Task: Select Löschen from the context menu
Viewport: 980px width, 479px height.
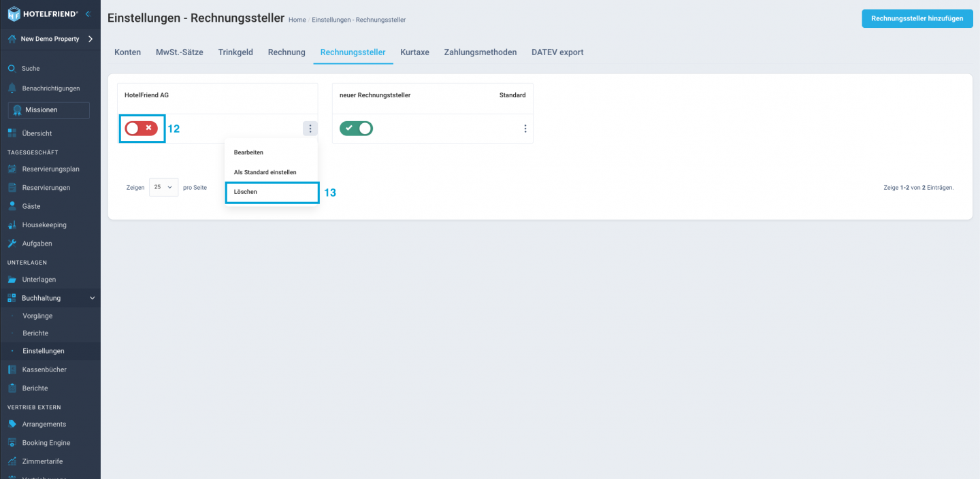Action: coord(246,192)
